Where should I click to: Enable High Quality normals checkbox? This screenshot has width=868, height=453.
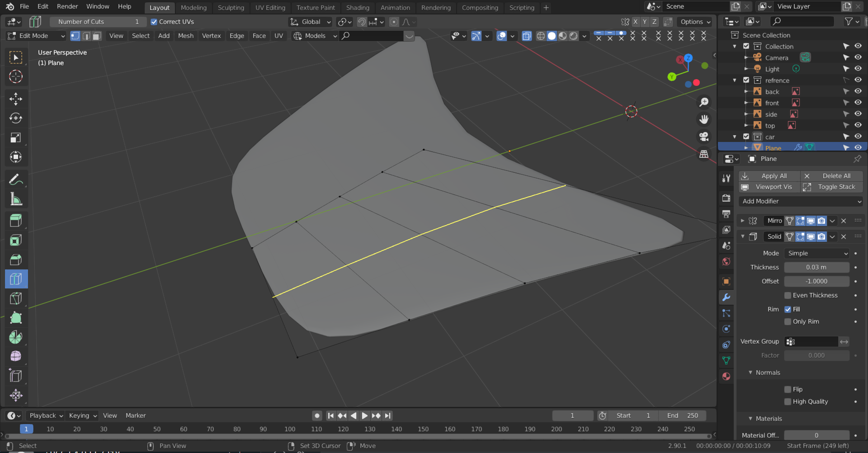[x=788, y=401]
